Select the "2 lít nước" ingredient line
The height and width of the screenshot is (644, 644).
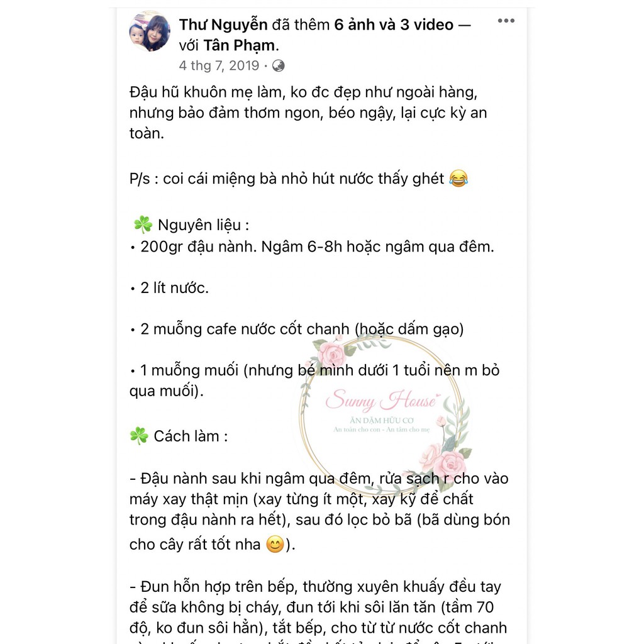(x=169, y=288)
